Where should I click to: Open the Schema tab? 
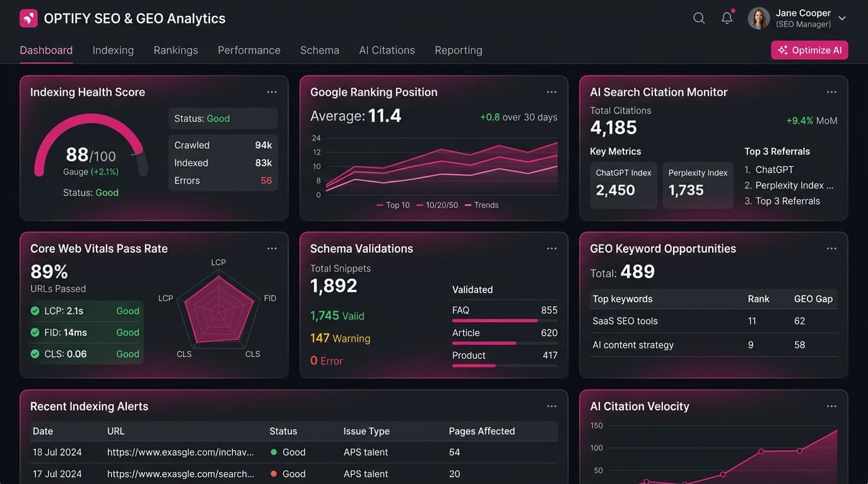tap(320, 50)
